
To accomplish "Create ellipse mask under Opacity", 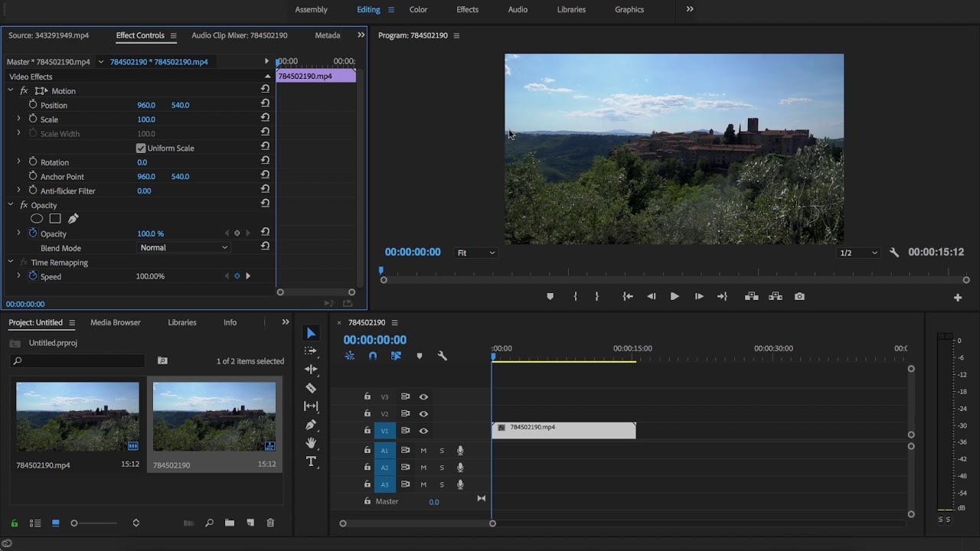I will point(36,219).
